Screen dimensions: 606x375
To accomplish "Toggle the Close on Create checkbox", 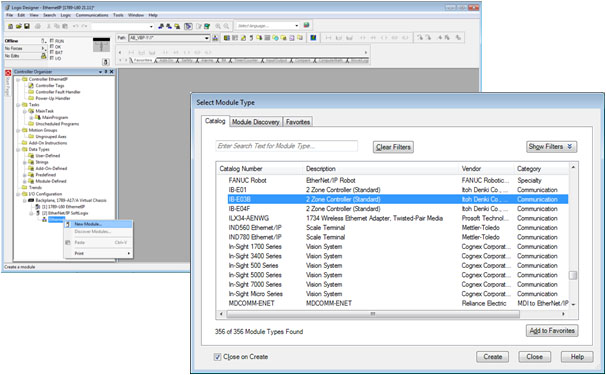I will coord(218,357).
